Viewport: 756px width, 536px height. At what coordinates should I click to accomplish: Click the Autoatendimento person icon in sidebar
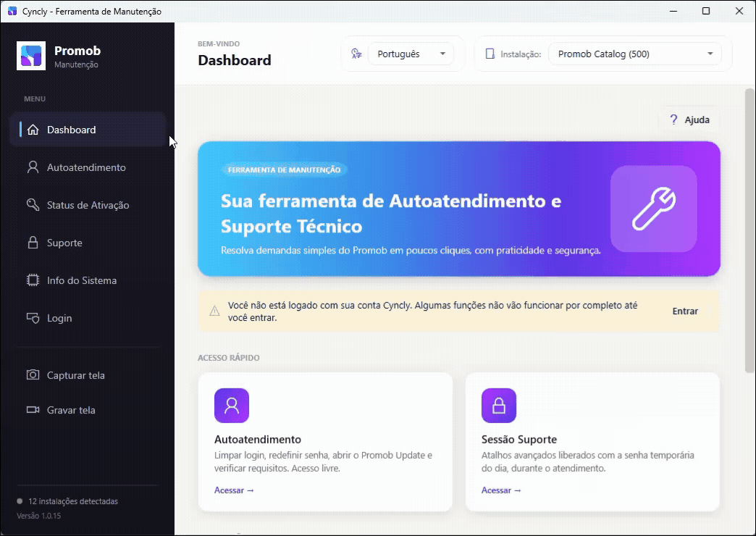pyautogui.click(x=33, y=167)
